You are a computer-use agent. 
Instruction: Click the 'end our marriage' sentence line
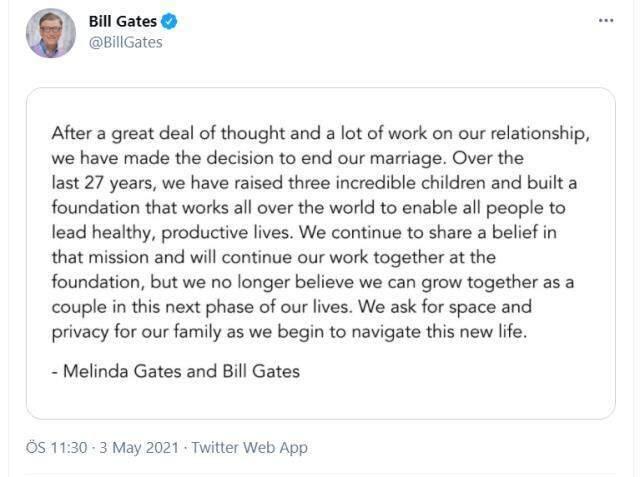287,158
